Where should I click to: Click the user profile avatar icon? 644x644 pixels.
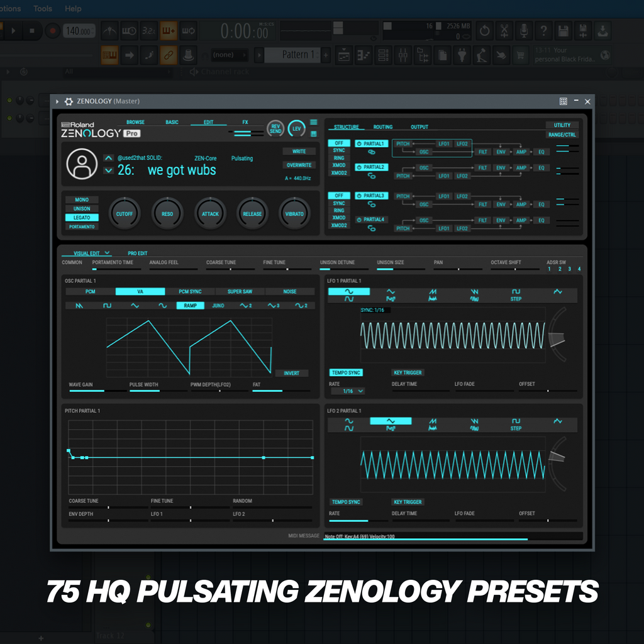82,164
